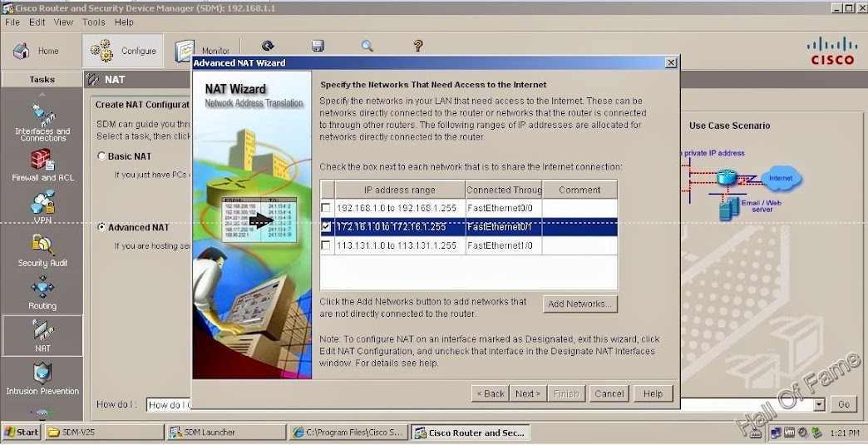Open Firewall and ACL task
Screen dimensions: 868x445
[42, 166]
